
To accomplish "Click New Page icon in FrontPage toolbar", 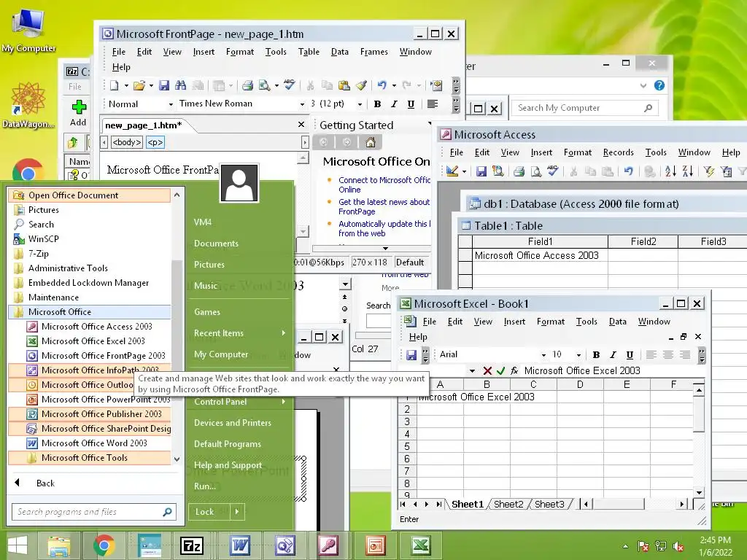I will click(x=115, y=86).
